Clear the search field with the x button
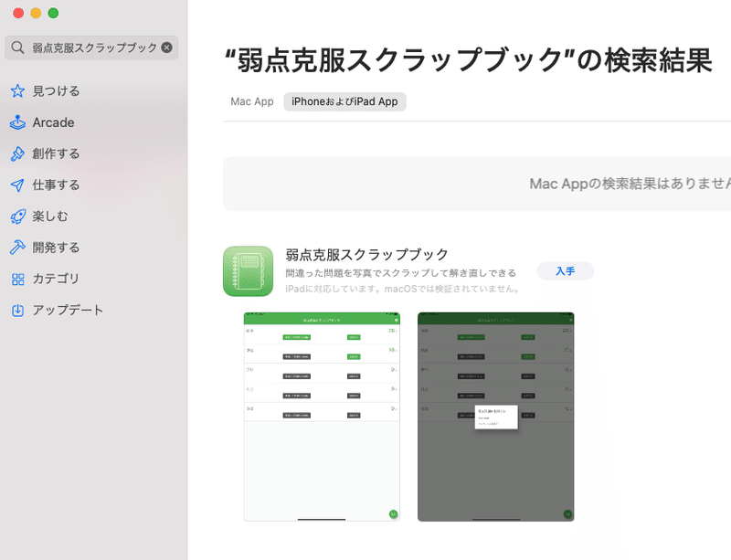 tap(166, 48)
